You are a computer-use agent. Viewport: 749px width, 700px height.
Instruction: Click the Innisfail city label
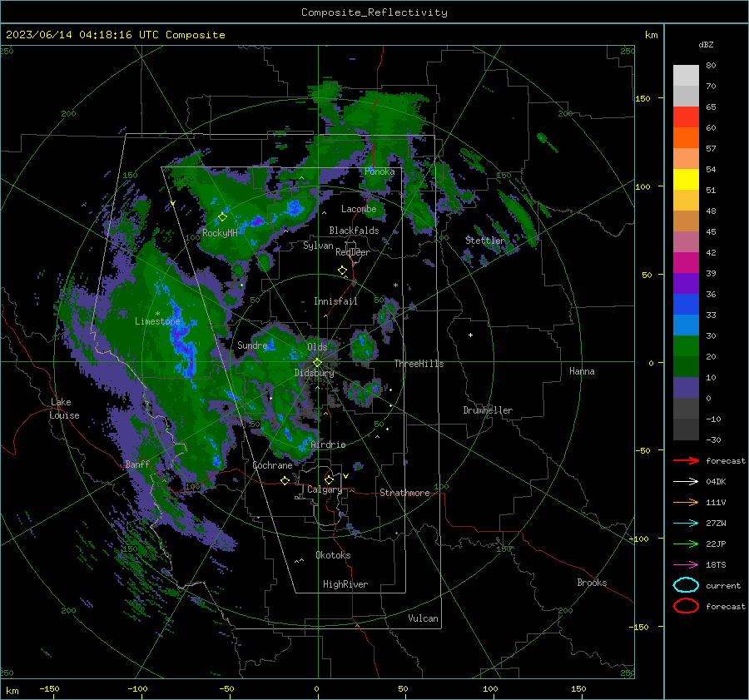tap(335, 301)
